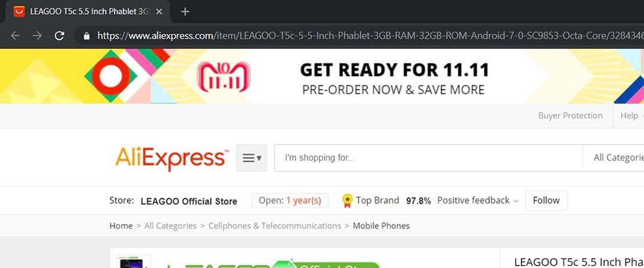Open Cellphones & Telecommunications breadcrumb

tap(274, 226)
